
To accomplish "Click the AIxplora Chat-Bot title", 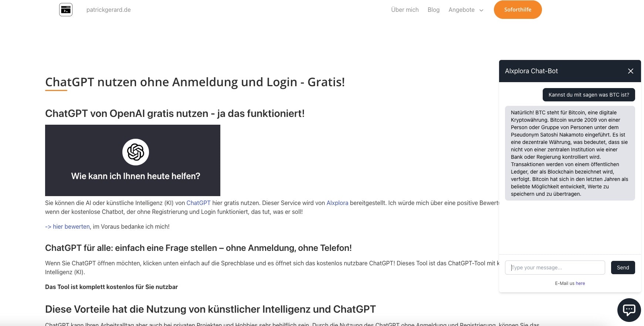I will [x=531, y=71].
